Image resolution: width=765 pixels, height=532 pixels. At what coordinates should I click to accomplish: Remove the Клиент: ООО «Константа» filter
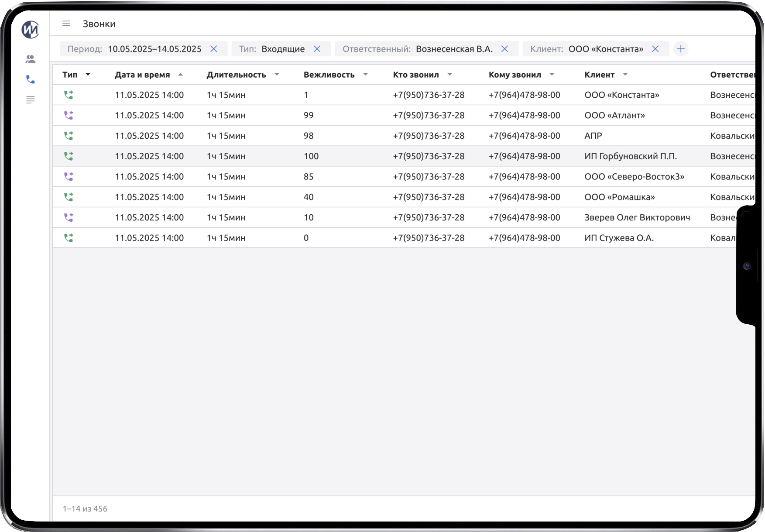tap(655, 49)
